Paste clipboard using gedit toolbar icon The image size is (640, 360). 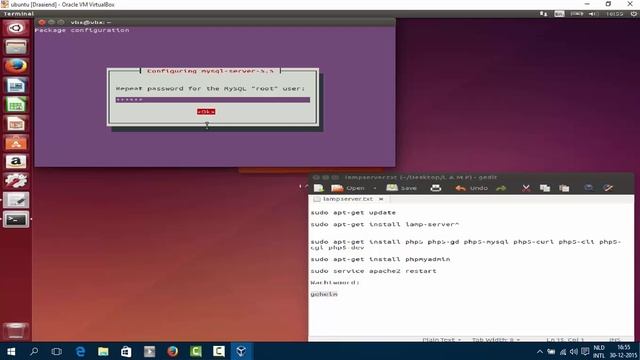click(564, 188)
